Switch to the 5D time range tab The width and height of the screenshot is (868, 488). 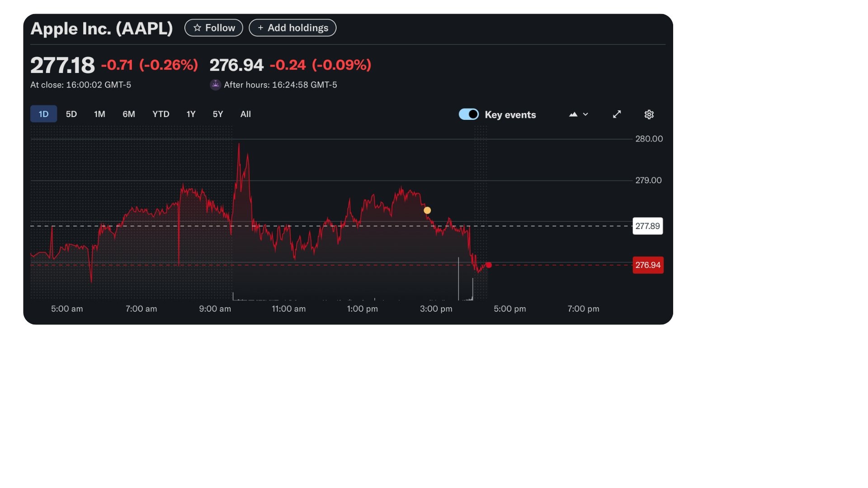[x=71, y=114]
